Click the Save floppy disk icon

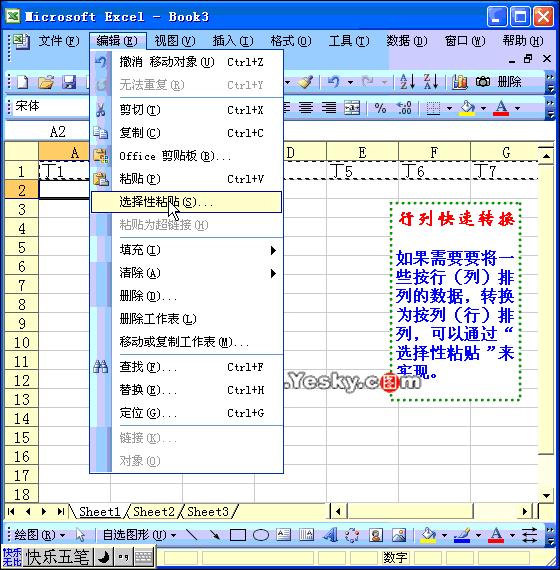click(69, 82)
